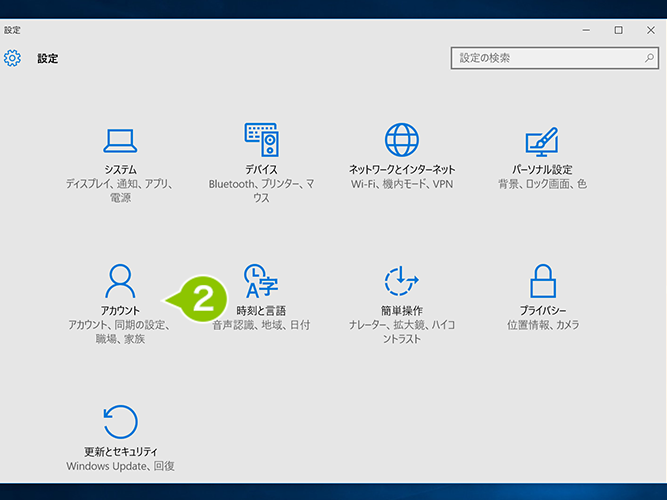This screenshot has width=667, height=500.
Task: Open the デバイス keyboard and speaker icon
Action: click(x=261, y=140)
